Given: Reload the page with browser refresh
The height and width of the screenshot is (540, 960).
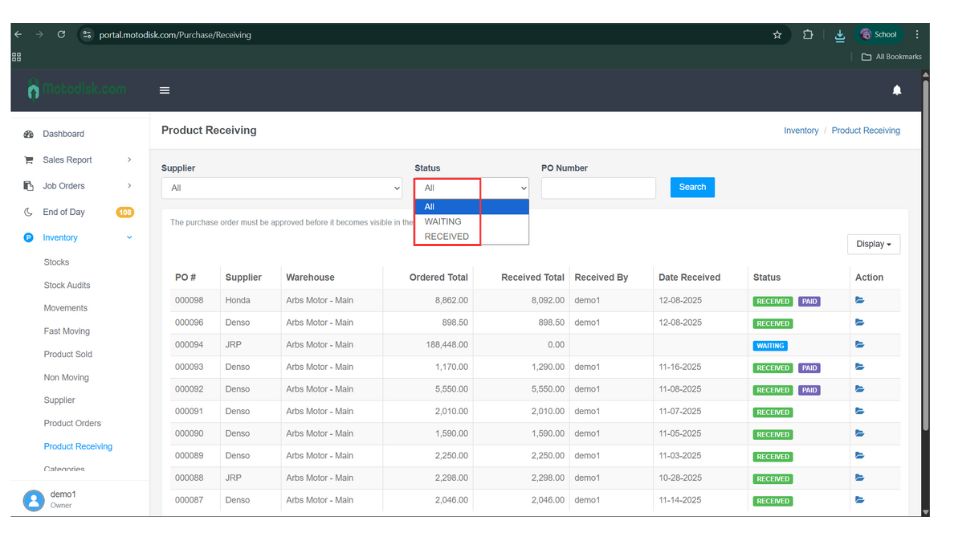Looking at the screenshot, I should tap(61, 35).
